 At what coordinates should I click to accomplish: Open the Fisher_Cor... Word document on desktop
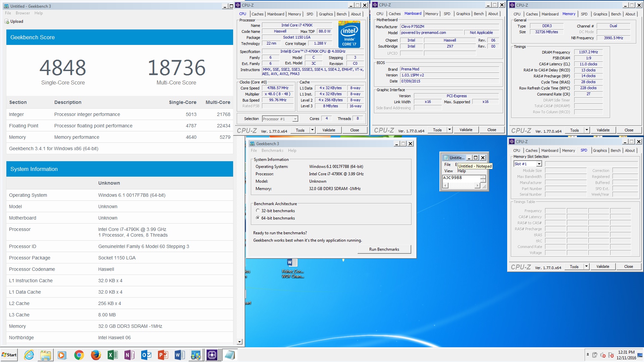click(x=292, y=268)
